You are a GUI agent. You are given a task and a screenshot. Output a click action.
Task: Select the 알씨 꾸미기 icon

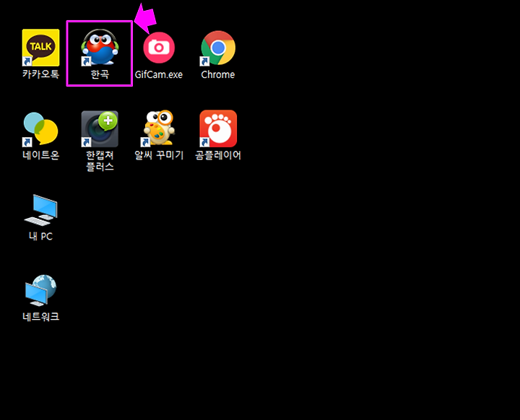(159, 128)
